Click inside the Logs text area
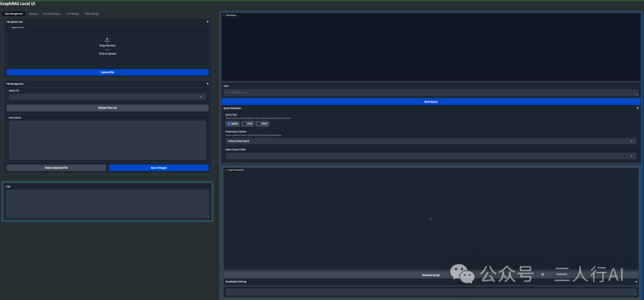644x300 pixels. pos(107,204)
